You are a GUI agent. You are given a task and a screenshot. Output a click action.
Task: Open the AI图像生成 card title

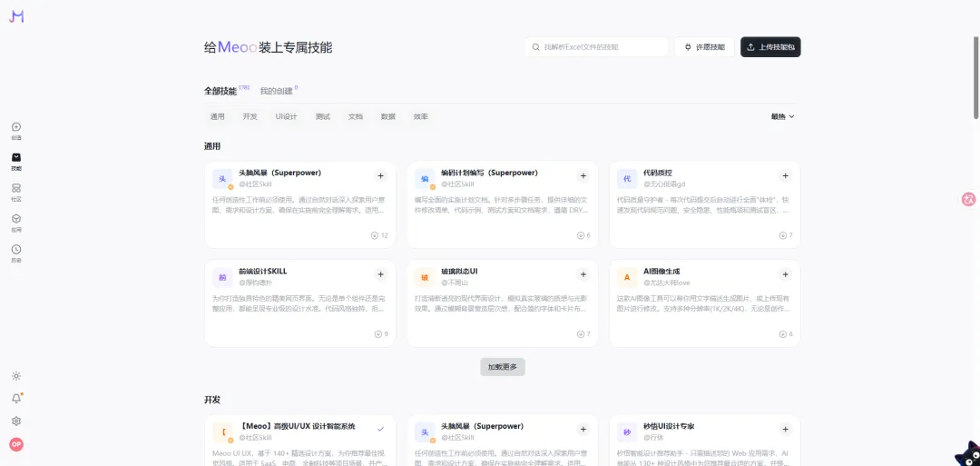tap(661, 272)
